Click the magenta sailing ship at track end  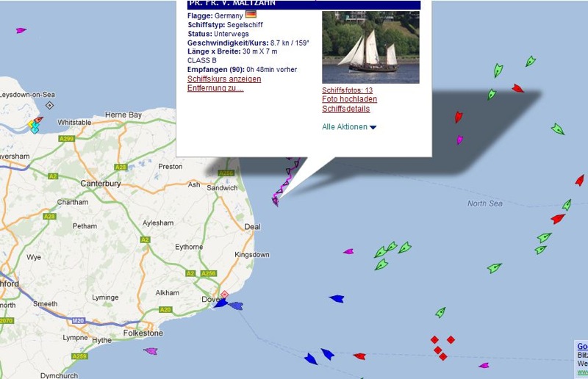tap(275, 201)
